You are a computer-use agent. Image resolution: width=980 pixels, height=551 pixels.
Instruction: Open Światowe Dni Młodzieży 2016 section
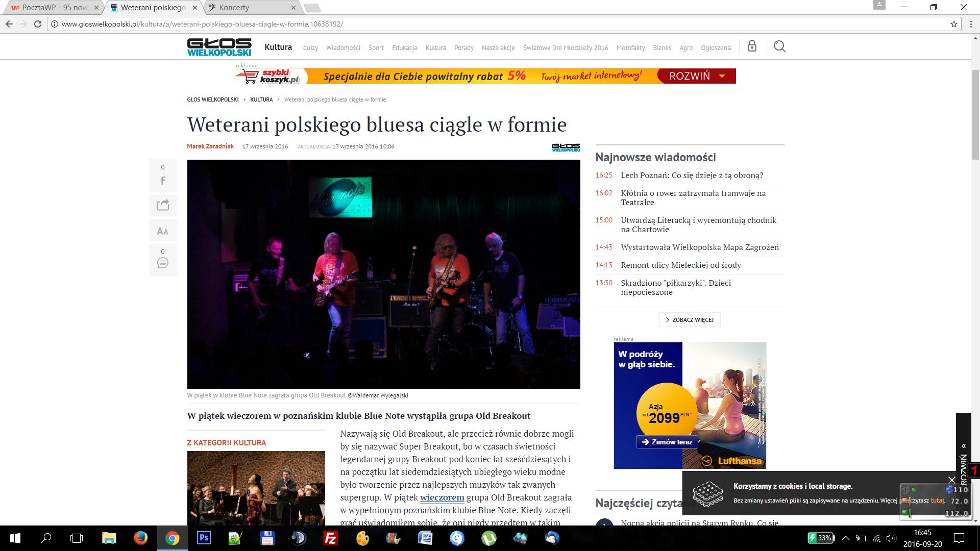click(566, 48)
